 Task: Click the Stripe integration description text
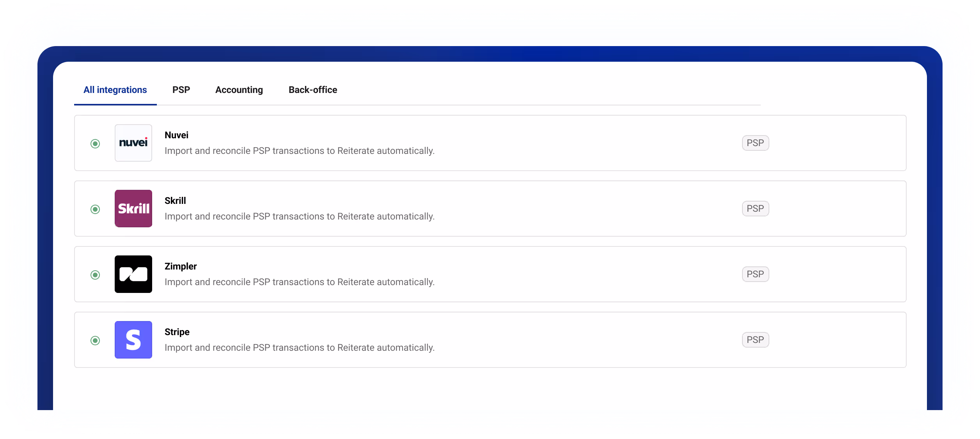[299, 347]
